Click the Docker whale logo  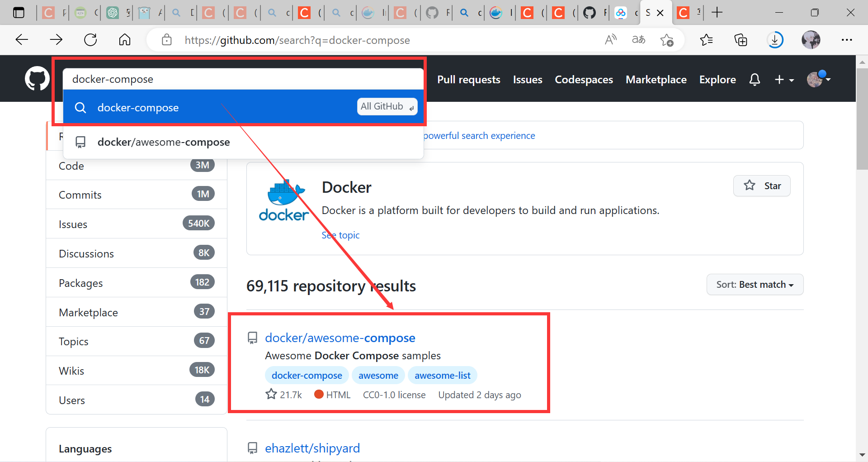pyautogui.click(x=284, y=200)
